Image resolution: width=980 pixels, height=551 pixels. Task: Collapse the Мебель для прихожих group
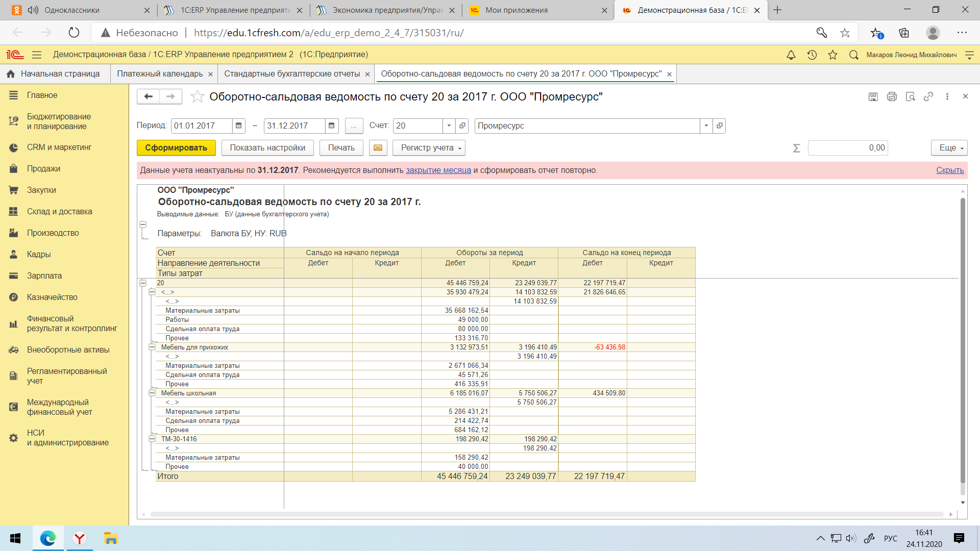pos(152,347)
